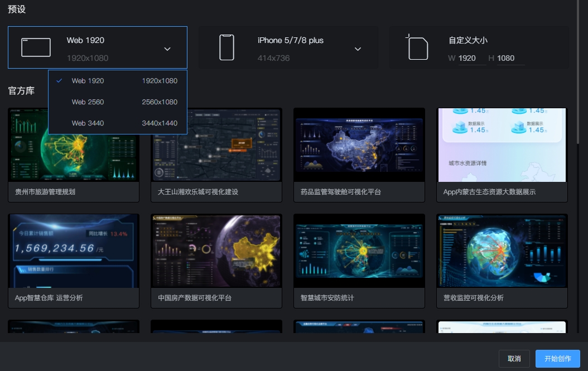Image resolution: width=588 pixels, height=371 pixels.
Task: Click the 中国房产数据可视化平台 title label
Action: pyautogui.click(x=195, y=298)
